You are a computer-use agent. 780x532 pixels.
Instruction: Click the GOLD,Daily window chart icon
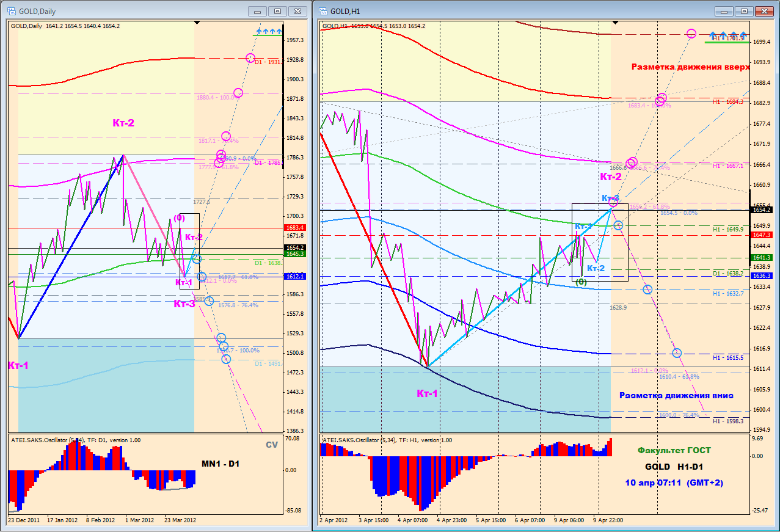(11, 11)
